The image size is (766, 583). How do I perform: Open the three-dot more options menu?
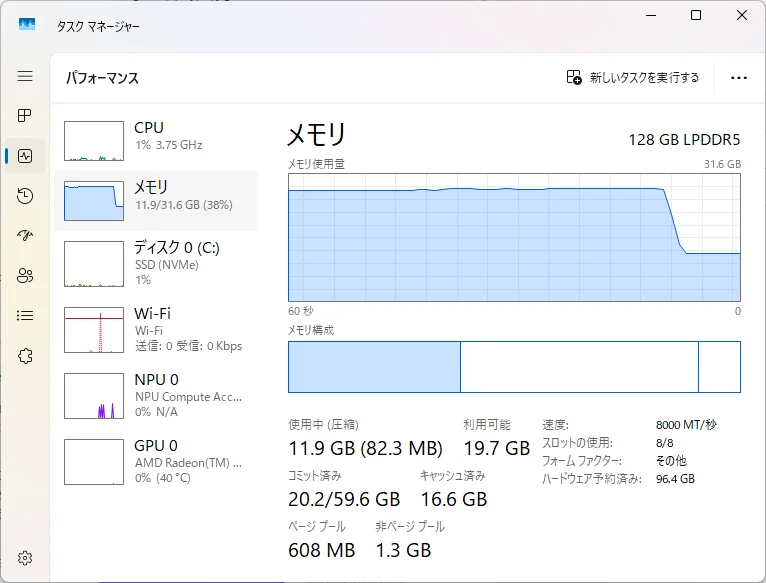click(739, 78)
